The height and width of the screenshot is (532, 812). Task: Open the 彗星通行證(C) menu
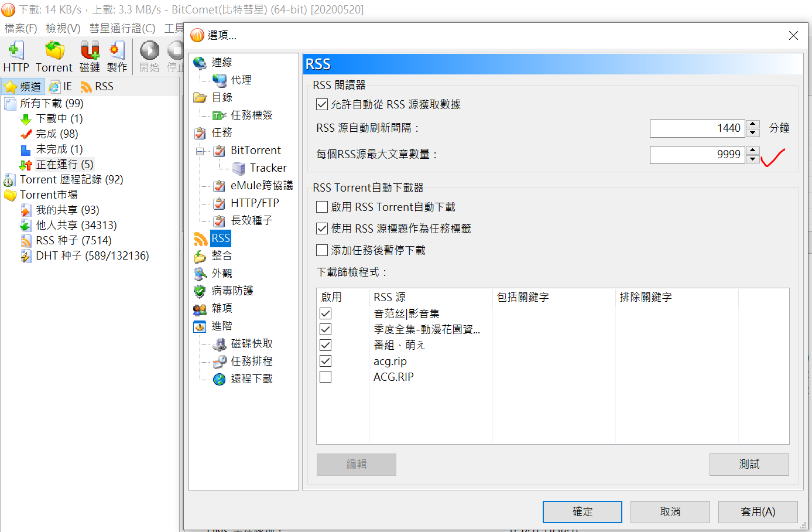(122, 28)
